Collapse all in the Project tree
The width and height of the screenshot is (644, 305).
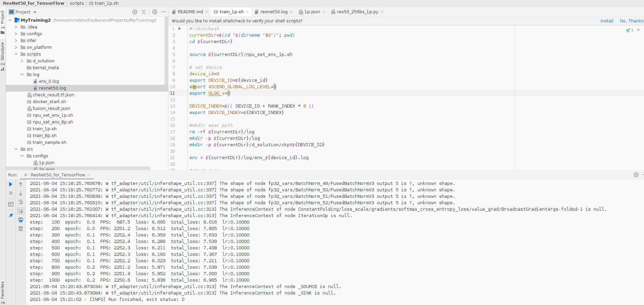[x=144, y=12]
